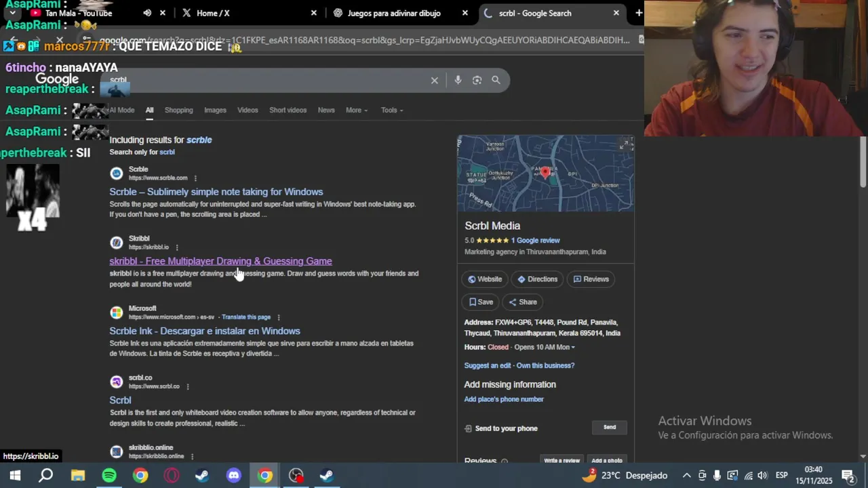Open 1 Google review link
868x488 pixels.
(x=535, y=241)
